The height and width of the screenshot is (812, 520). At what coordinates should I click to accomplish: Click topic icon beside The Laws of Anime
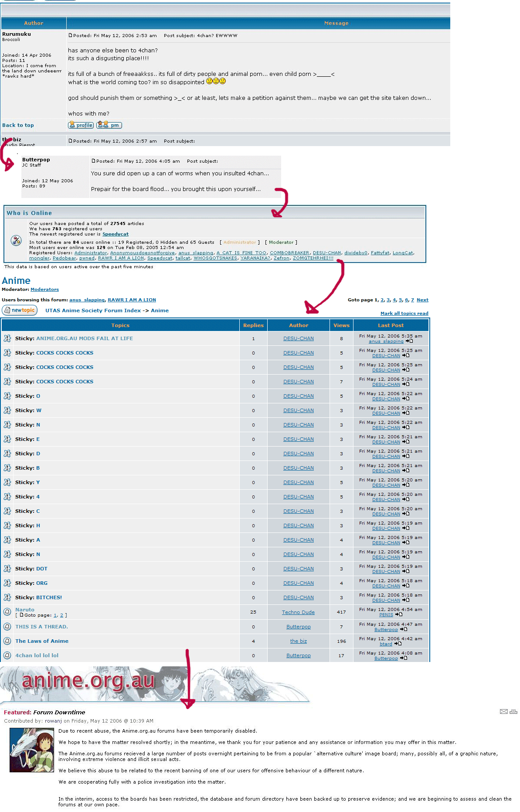[x=7, y=641]
